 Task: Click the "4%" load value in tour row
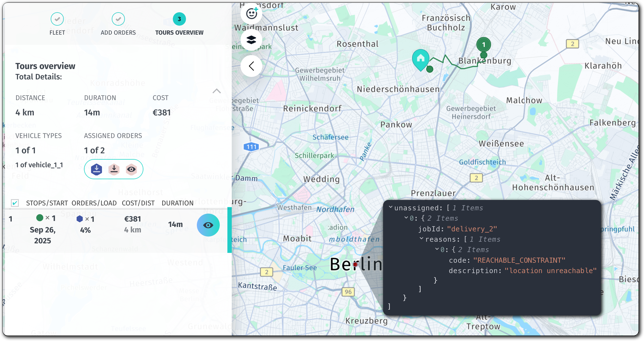tap(85, 230)
